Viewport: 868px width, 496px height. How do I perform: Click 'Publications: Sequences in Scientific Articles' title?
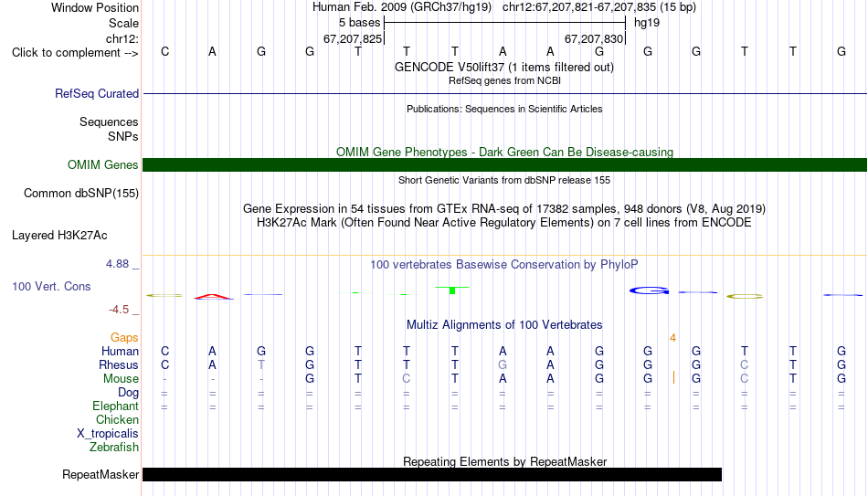point(504,109)
